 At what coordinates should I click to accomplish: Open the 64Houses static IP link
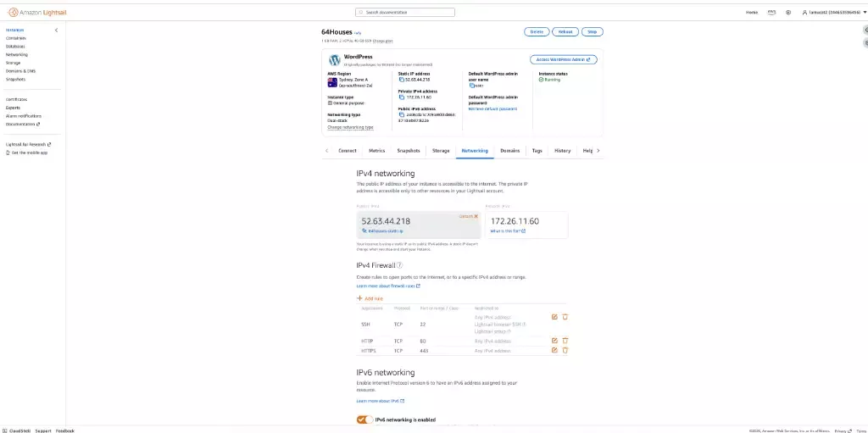(383, 230)
